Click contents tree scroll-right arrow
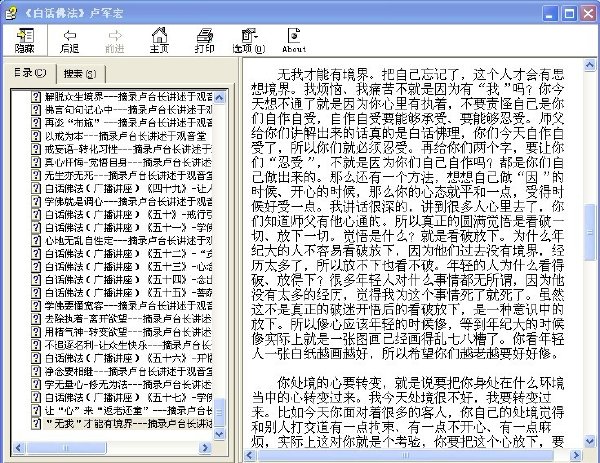Image resolution: width=600 pixels, height=463 pixels. tap(205, 448)
